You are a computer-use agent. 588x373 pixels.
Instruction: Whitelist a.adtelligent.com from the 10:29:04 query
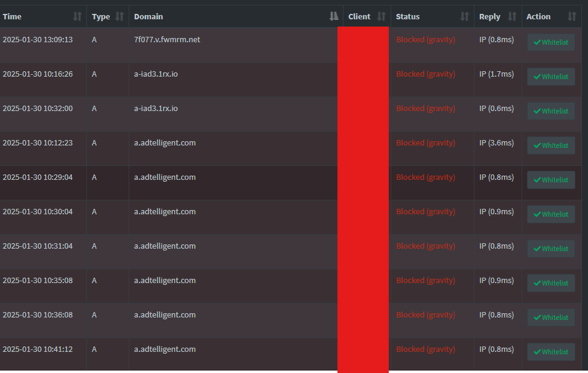551,180
